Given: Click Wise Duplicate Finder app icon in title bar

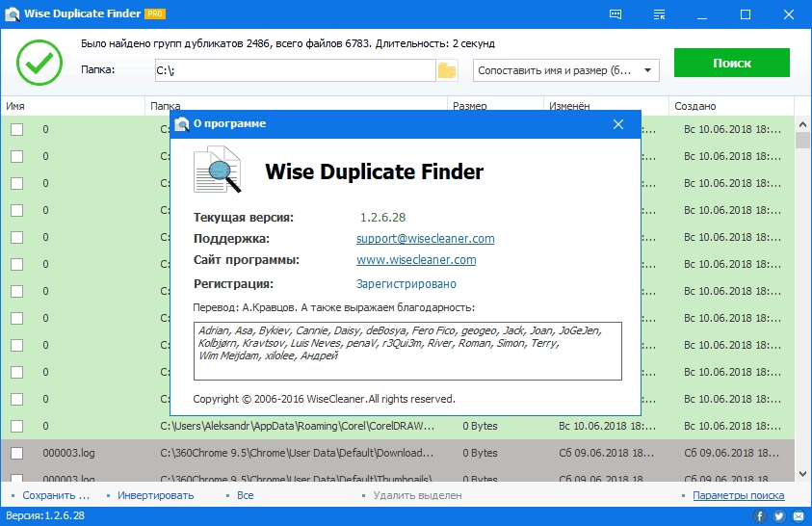Looking at the screenshot, I should [12, 14].
